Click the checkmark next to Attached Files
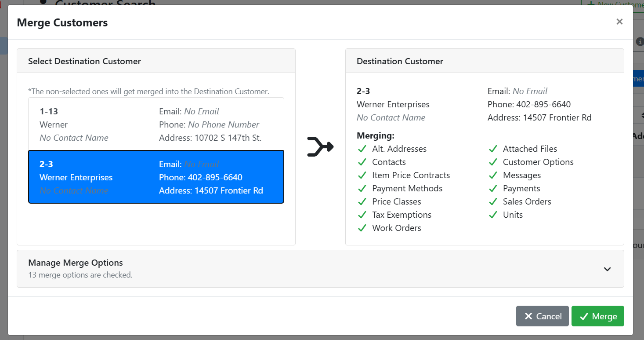Viewport: 644px width, 340px height. pos(493,149)
